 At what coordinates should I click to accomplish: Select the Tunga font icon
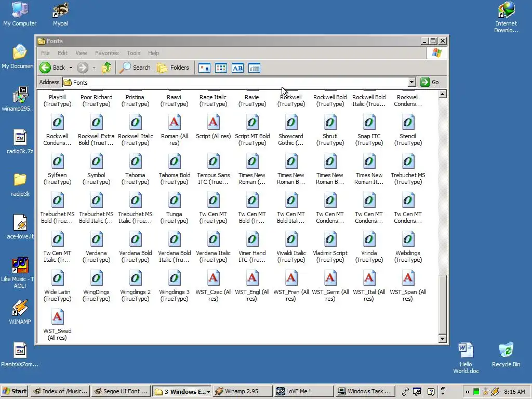(175, 201)
